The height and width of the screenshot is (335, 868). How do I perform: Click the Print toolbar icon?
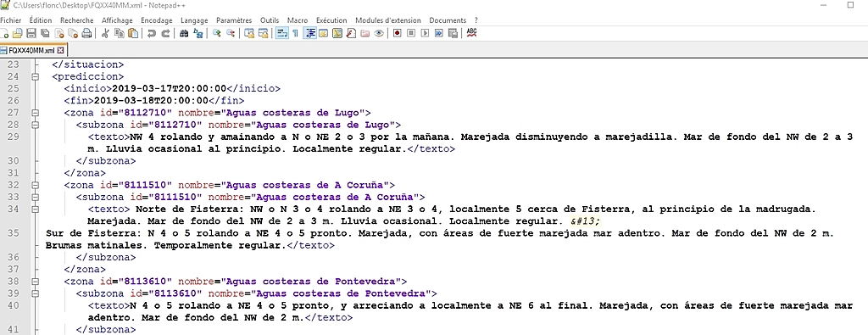(87, 33)
